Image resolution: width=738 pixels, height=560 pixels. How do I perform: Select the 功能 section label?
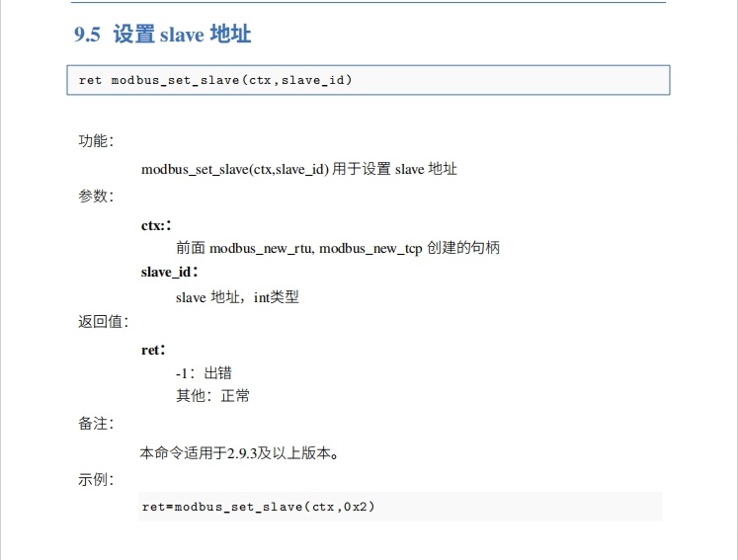pyautogui.click(x=95, y=141)
